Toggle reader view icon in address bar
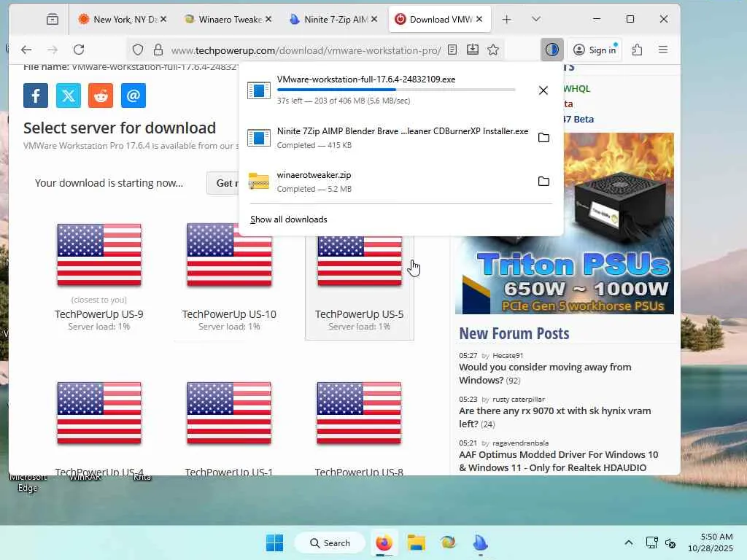Image resolution: width=747 pixels, height=560 pixels. tap(452, 50)
